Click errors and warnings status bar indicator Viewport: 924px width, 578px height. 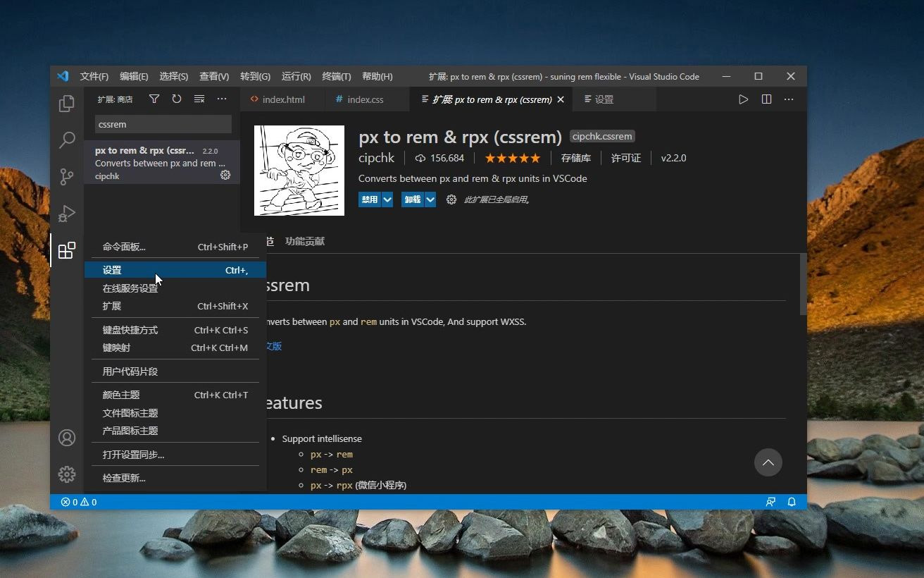point(79,502)
